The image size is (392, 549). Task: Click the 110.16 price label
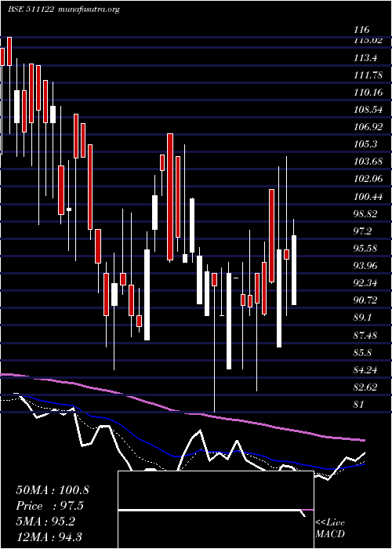[x=368, y=93]
